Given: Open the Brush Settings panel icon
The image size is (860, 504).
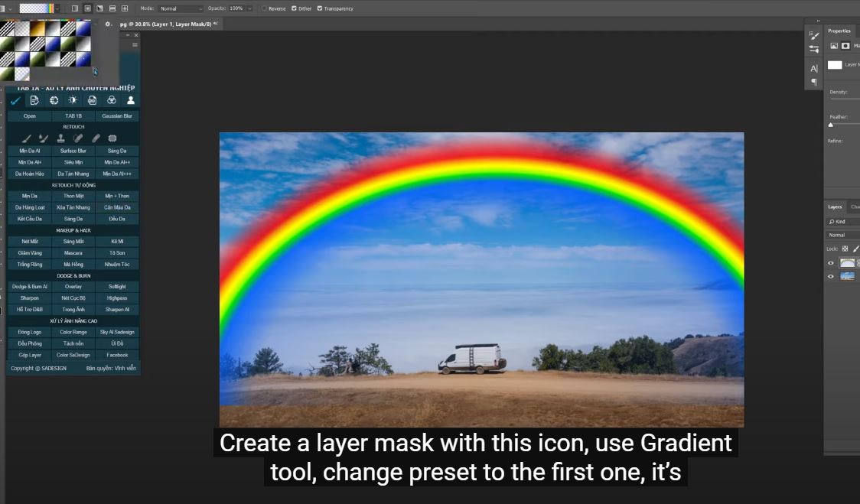Looking at the screenshot, I should [x=814, y=35].
